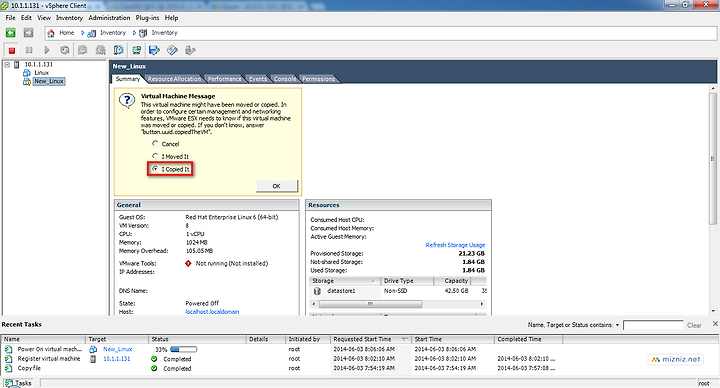This screenshot has width=720, height=388.
Task: Click the Tasks icon in status bar
Action: 8,383
